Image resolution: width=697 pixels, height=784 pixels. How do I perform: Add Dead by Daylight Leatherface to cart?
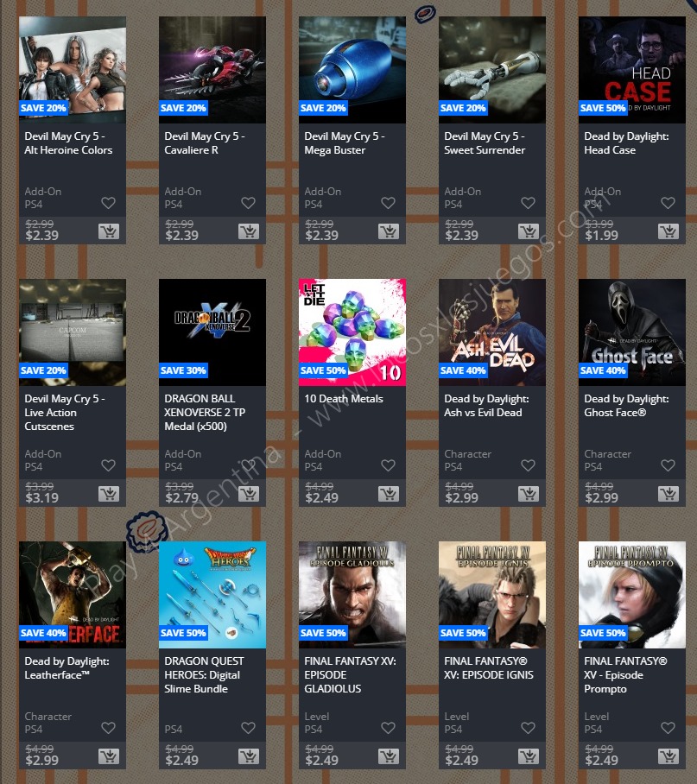pos(109,756)
